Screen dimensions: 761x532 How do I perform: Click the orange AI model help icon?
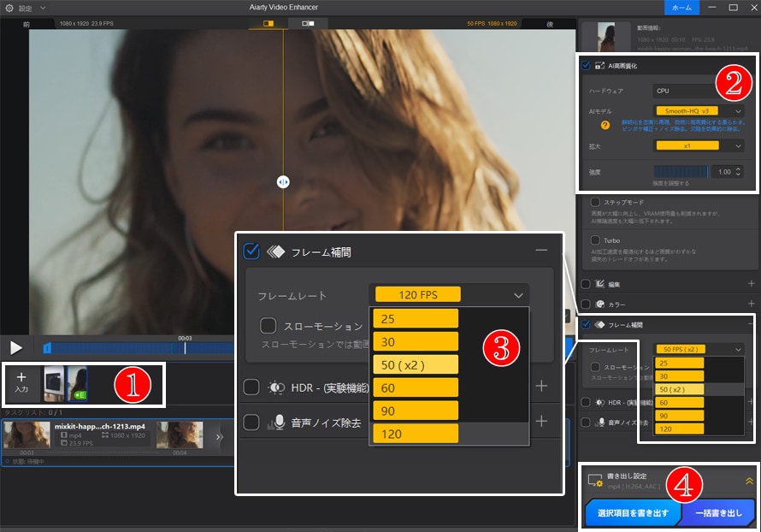605,125
